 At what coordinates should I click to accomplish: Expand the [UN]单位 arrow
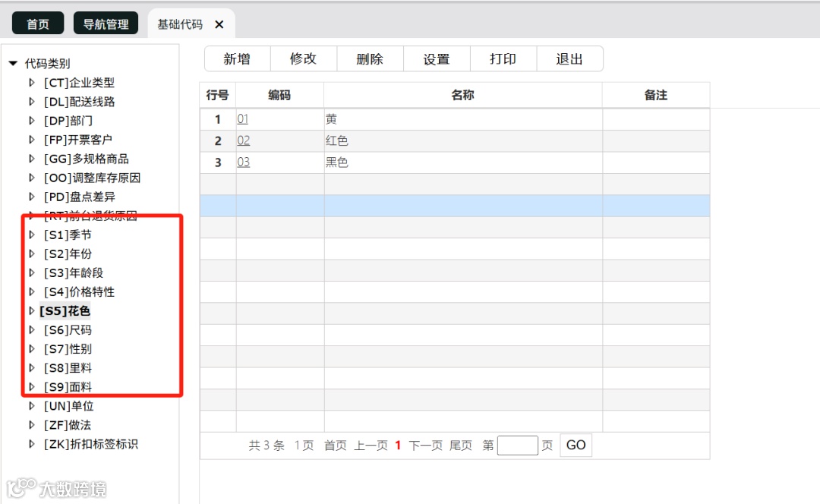click(x=31, y=406)
